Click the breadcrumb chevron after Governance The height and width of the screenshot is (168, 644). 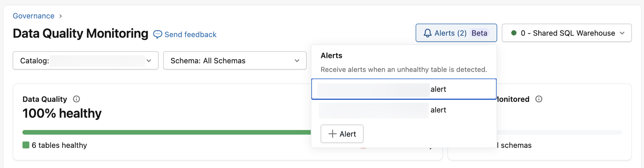(61, 16)
